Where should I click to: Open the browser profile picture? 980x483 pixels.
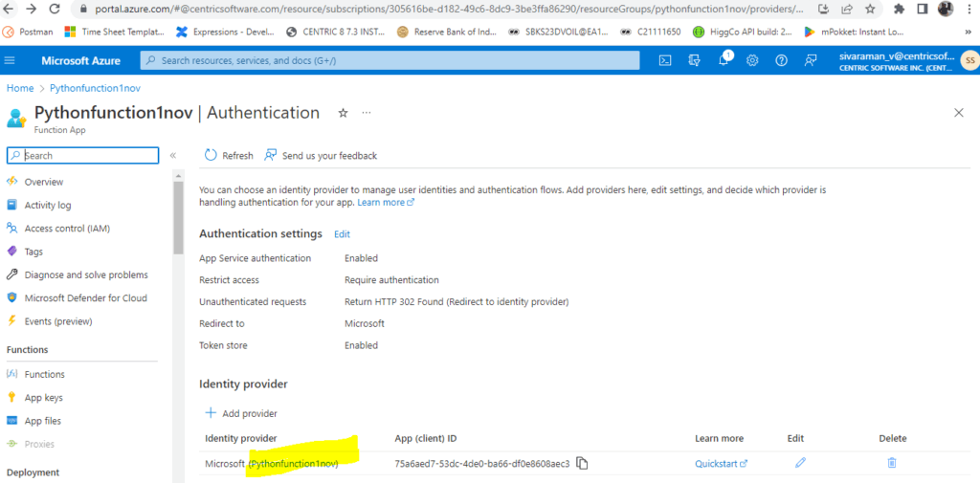946,9
